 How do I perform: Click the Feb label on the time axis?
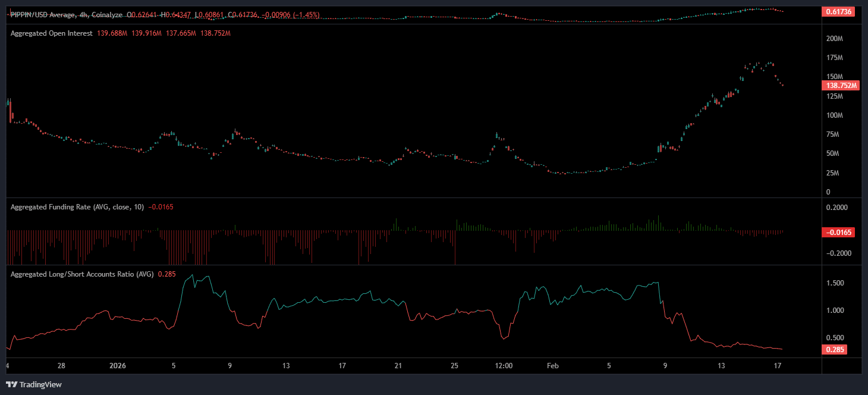pyautogui.click(x=552, y=366)
